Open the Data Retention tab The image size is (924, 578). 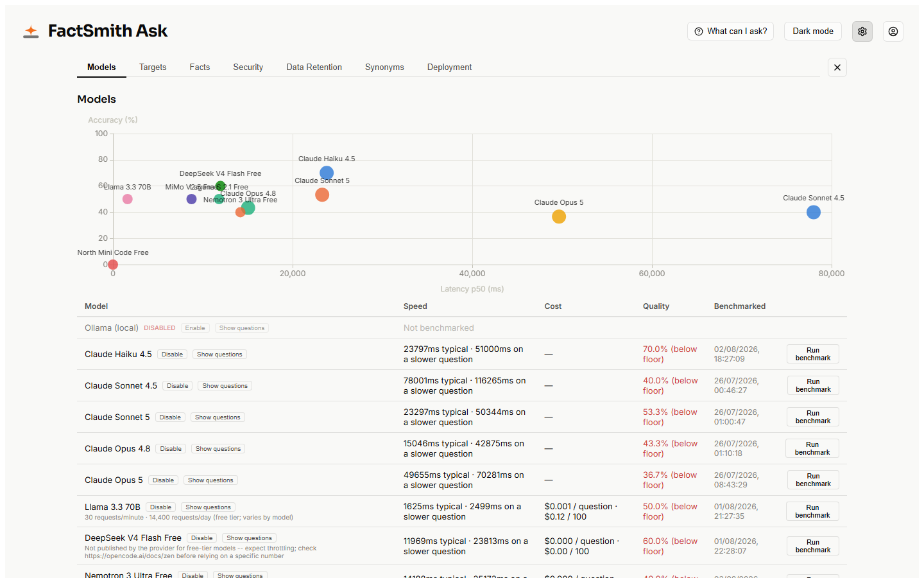pos(314,67)
